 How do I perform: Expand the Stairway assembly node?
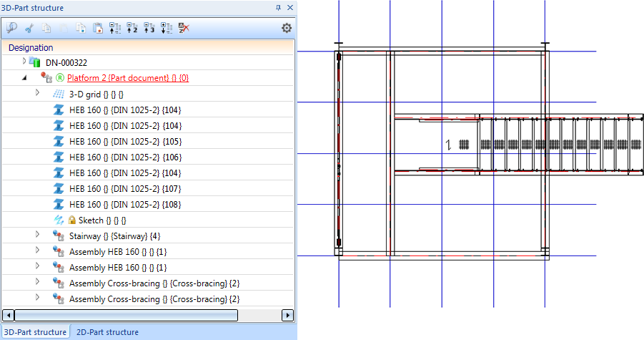[x=37, y=235]
